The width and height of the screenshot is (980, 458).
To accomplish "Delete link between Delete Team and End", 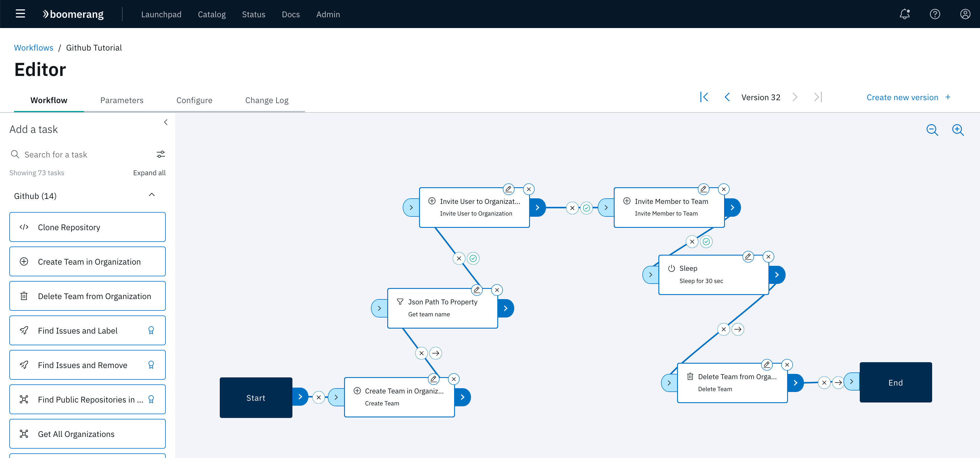I will (x=824, y=382).
